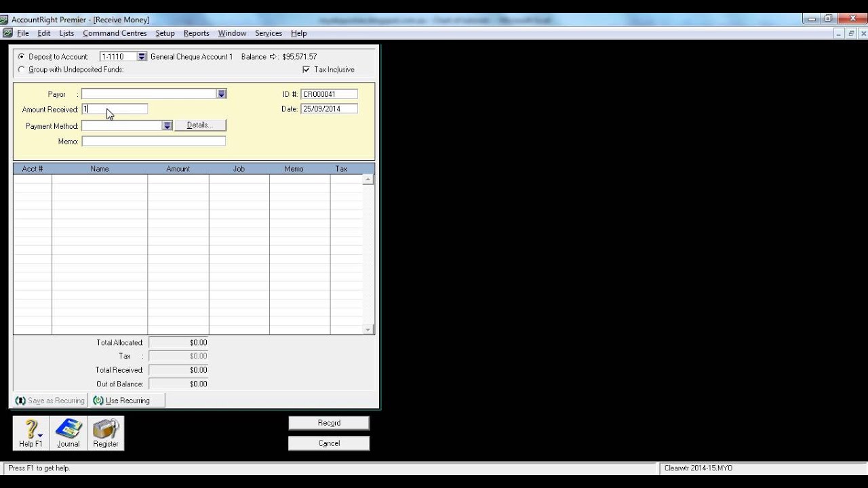Open the Payor dropdown list arrow

point(221,94)
